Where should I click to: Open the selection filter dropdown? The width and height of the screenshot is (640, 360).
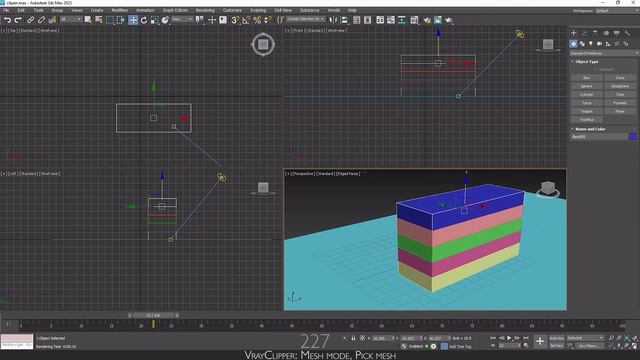(x=71, y=20)
